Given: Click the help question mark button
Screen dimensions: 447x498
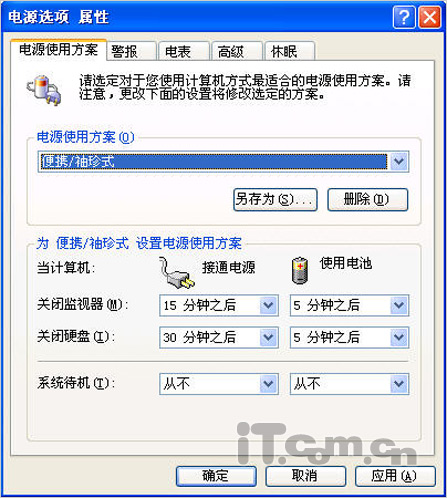Looking at the screenshot, I should click(404, 17).
